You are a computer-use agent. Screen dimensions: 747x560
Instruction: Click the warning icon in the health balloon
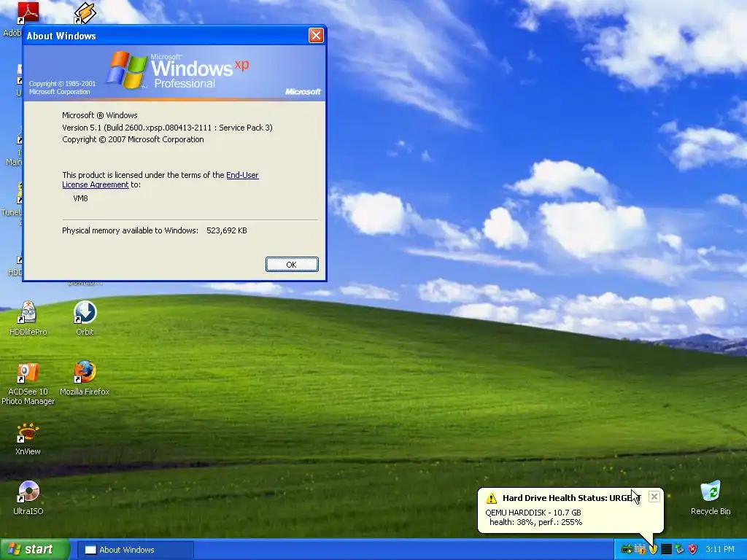pyautogui.click(x=491, y=499)
